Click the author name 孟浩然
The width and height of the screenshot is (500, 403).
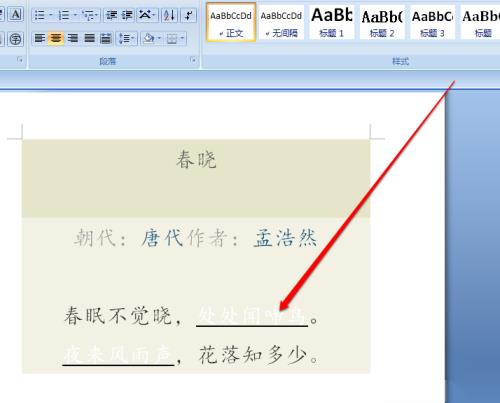(285, 238)
